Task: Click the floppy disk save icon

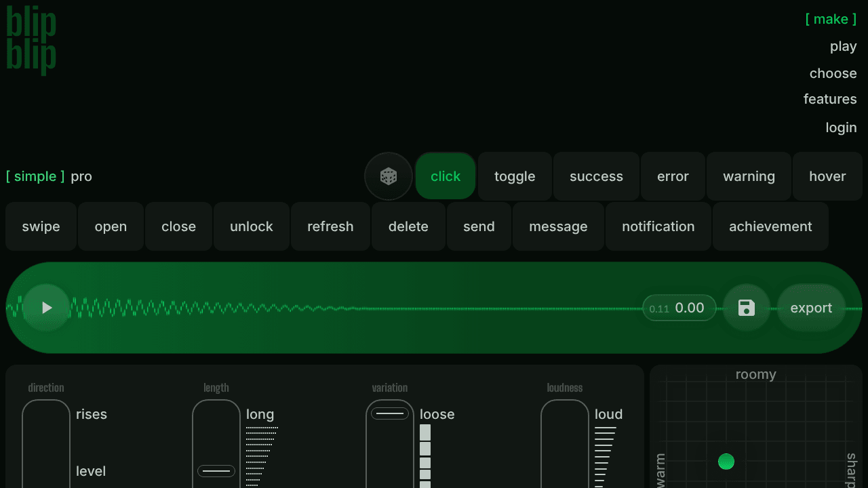Action: tap(747, 308)
